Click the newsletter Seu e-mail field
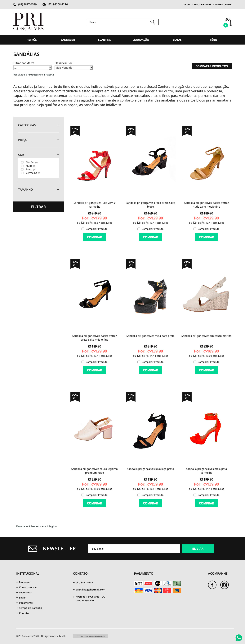 click(134, 548)
